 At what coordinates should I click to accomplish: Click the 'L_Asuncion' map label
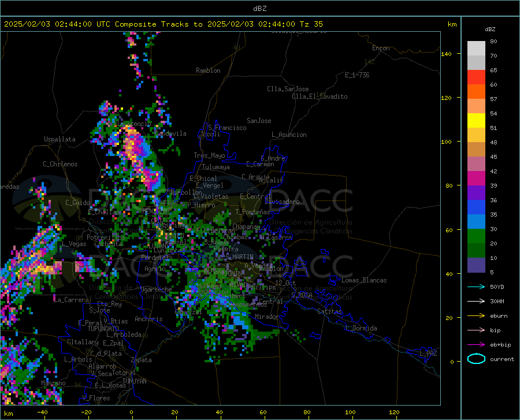(x=289, y=135)
